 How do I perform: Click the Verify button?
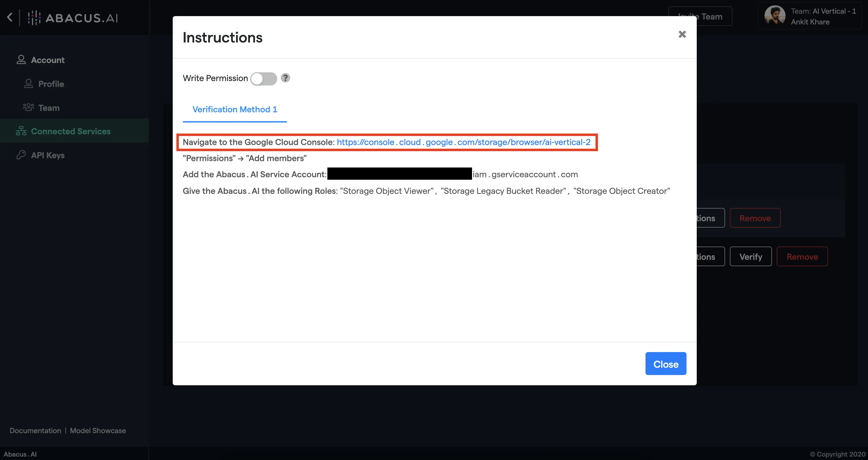tap(750, 256)
